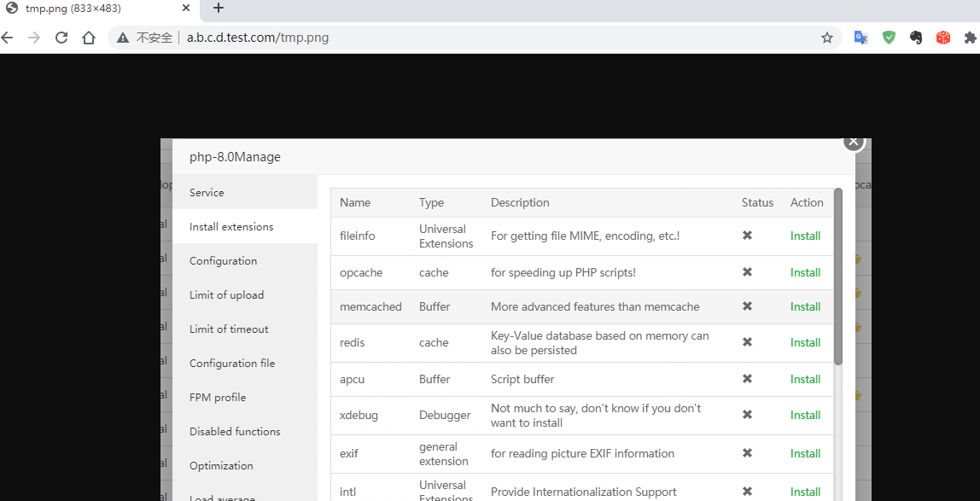
Task: Install the apcu extension
Action: [x=805, y=379]
